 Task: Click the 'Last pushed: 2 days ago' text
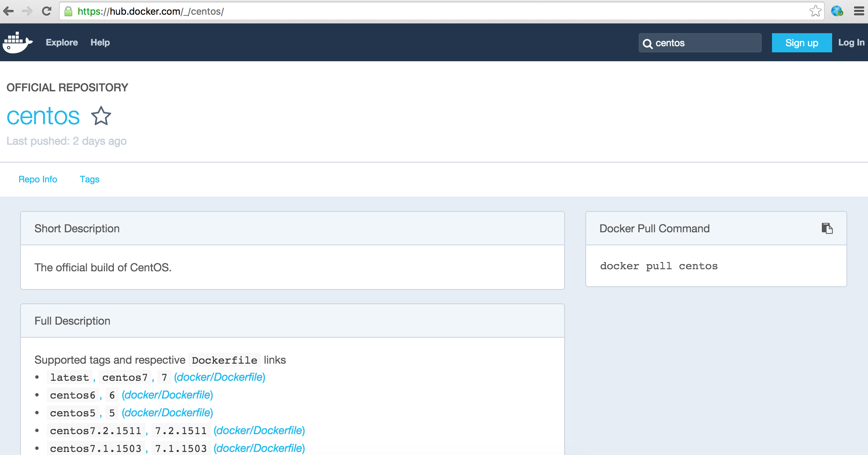[67, 141]
